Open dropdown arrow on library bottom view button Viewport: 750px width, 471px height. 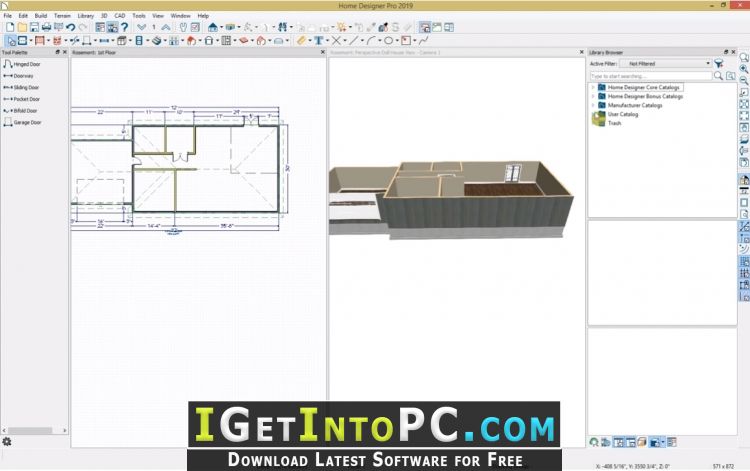point(663,442)
